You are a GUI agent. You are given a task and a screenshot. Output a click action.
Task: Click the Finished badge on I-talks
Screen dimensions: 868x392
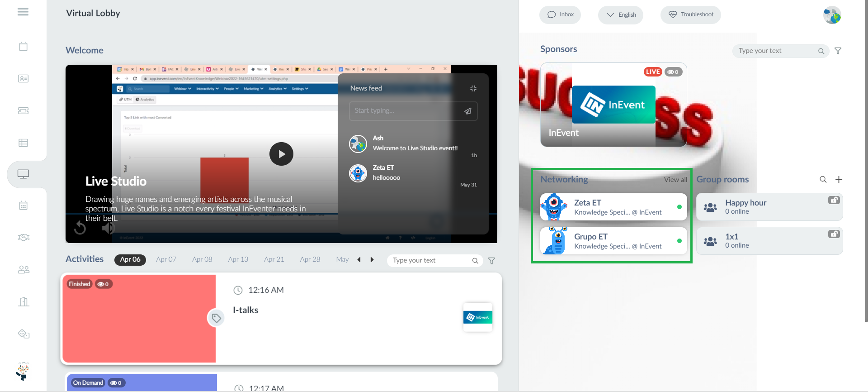(80, 284)
